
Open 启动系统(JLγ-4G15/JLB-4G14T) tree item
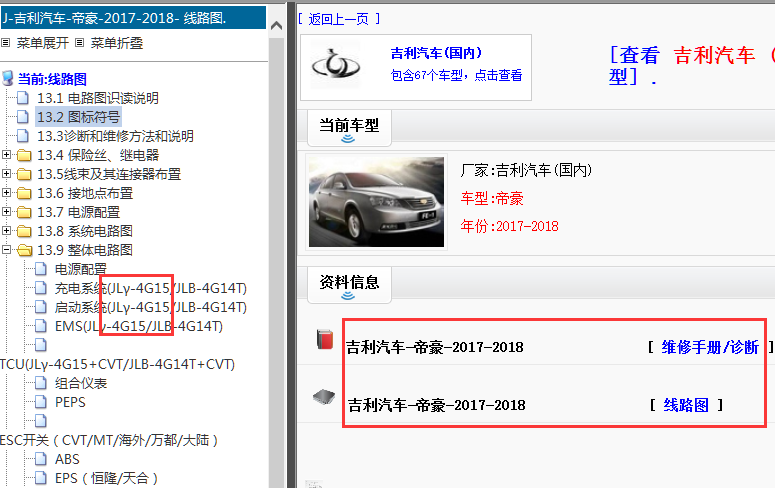[151, 307]
